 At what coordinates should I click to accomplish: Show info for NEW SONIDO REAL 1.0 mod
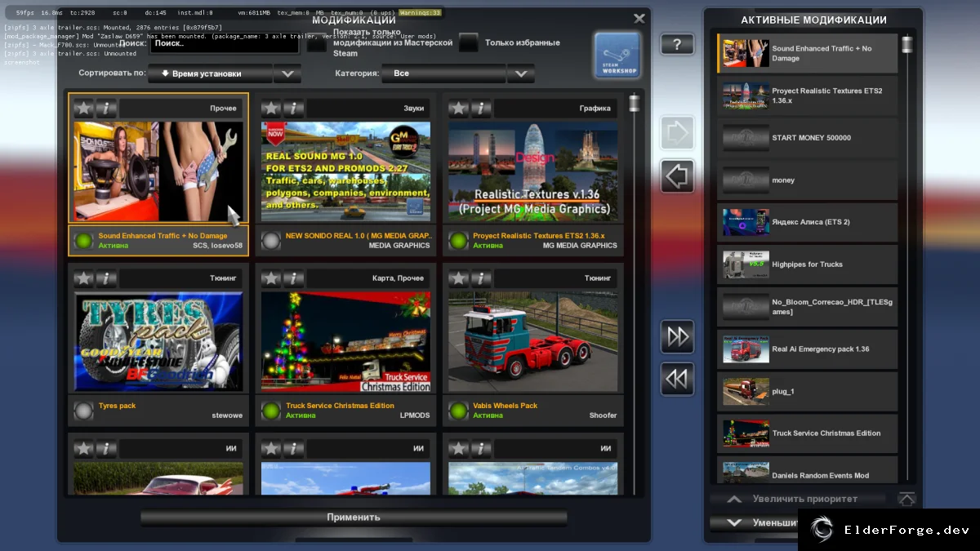tap(294, 108)
